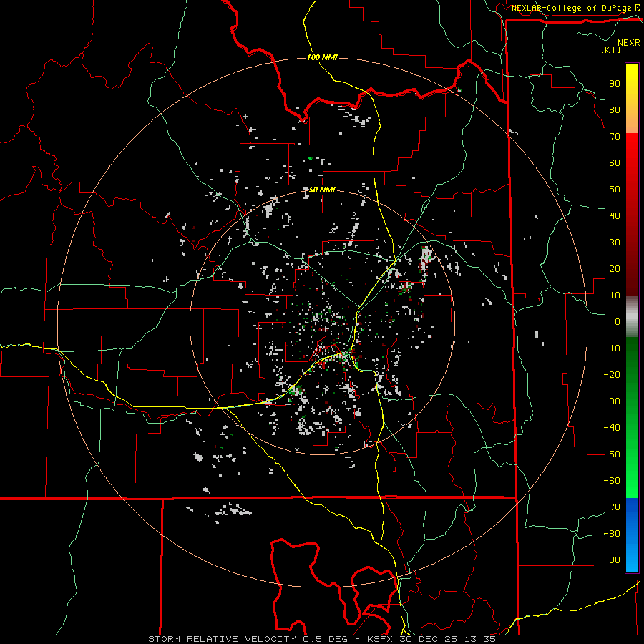Click the 100 NMI range ring label
This screenshot has width=644, height=644.
pos(322,57)
